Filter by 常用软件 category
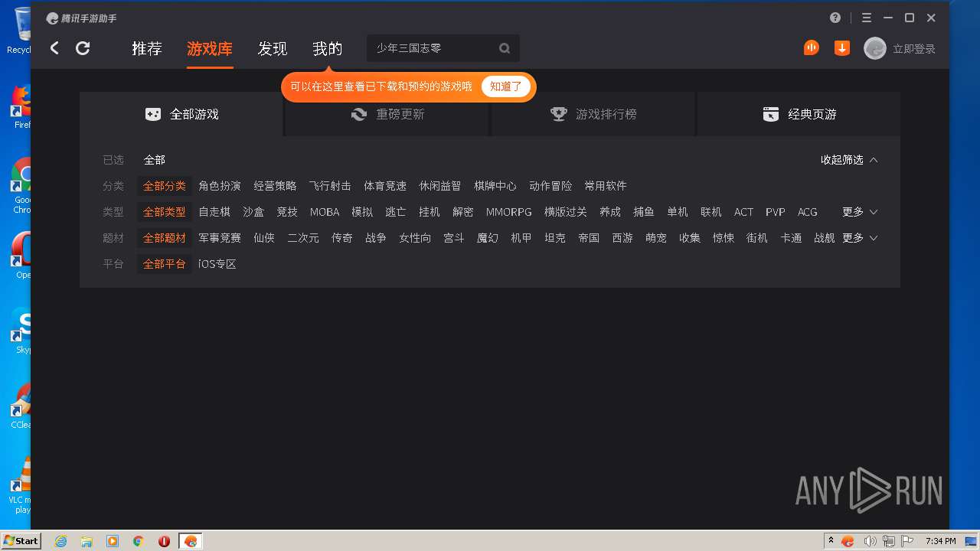 [x=606, y=186]
